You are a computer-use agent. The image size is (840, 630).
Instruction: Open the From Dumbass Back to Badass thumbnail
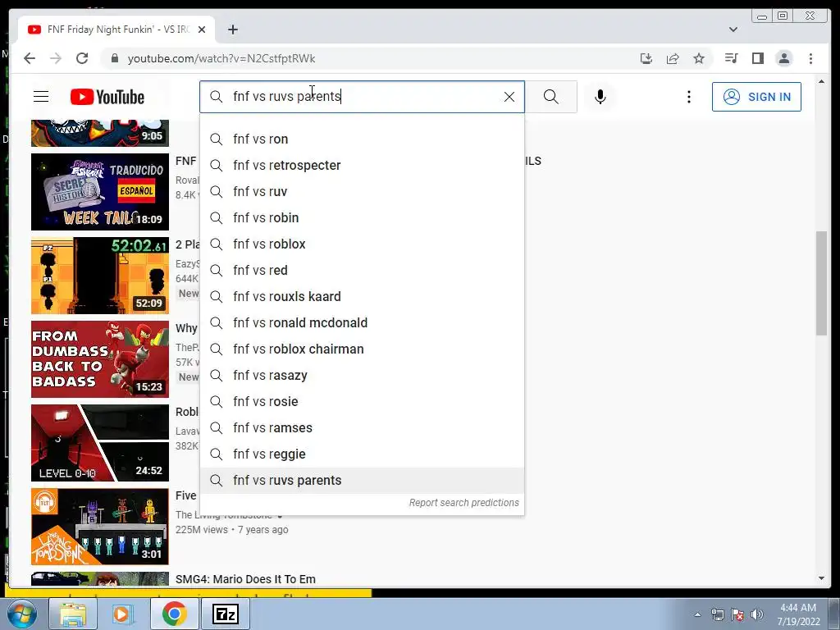pos(99,359)
